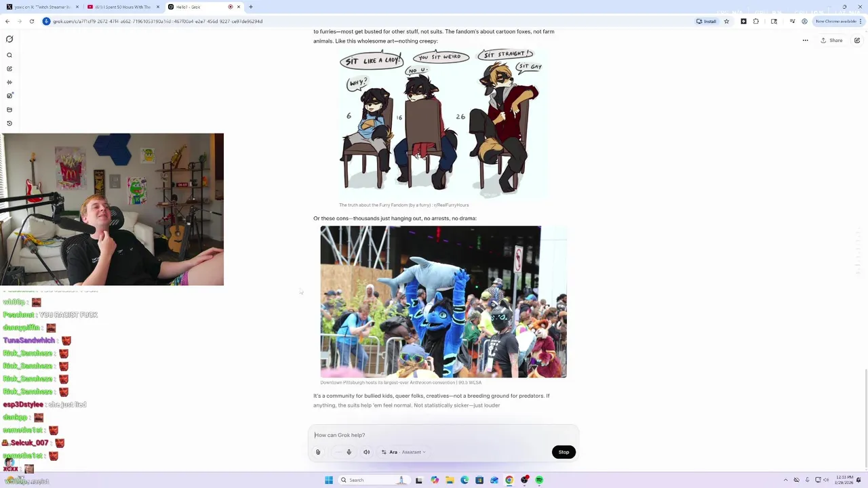Screen dimensions: 868x488
Task: Click the '90.5 WESA' caption source
Action: 469,382
